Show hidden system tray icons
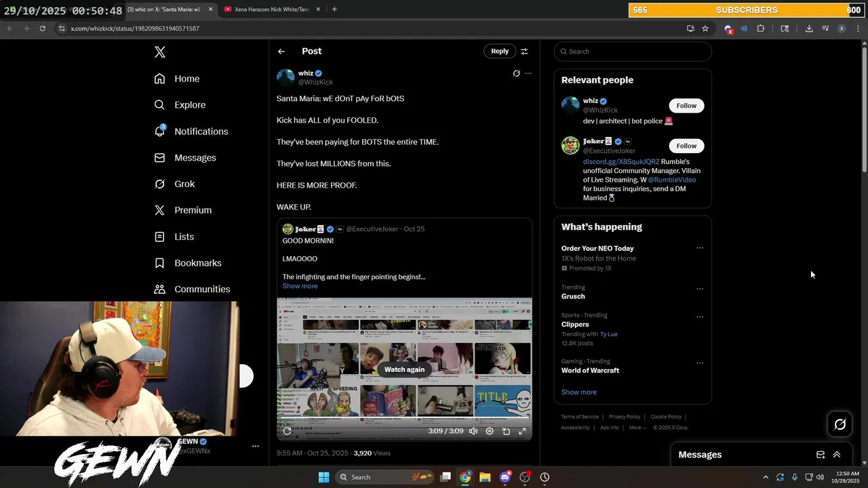Image resolution: width=868 pixels, height=488 pixels. click(766, 477)
